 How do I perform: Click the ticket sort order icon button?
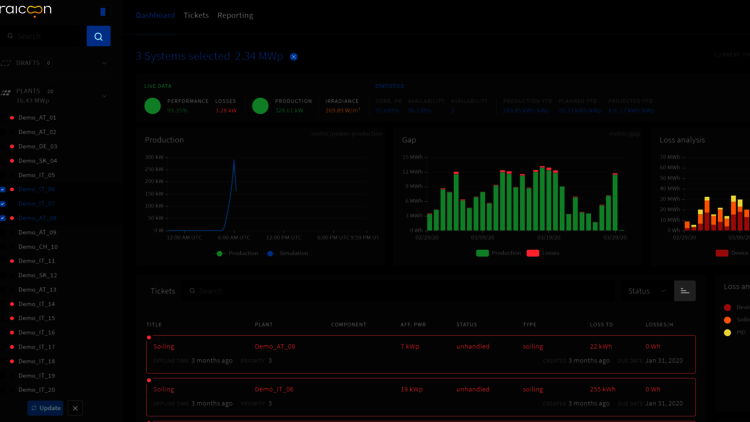[x=684, y=291]
